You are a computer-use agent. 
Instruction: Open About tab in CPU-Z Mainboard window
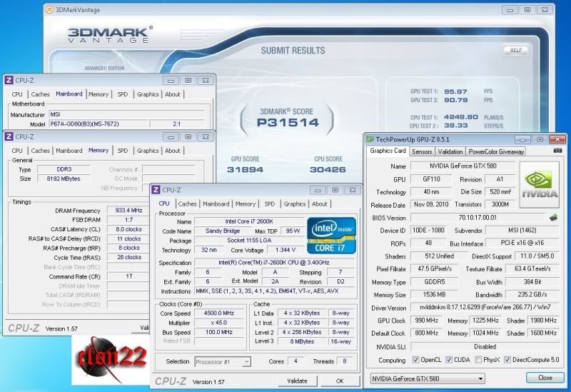[x=173, y=94]
